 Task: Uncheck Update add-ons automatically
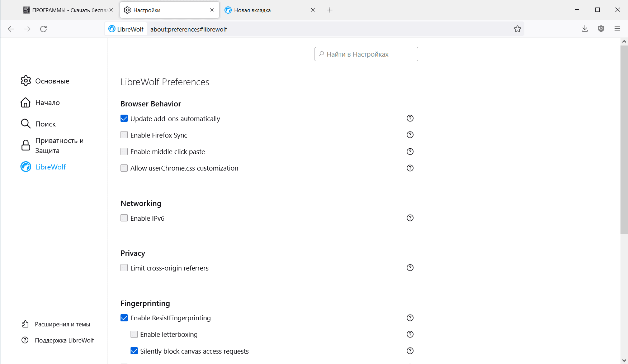[124, 118]
